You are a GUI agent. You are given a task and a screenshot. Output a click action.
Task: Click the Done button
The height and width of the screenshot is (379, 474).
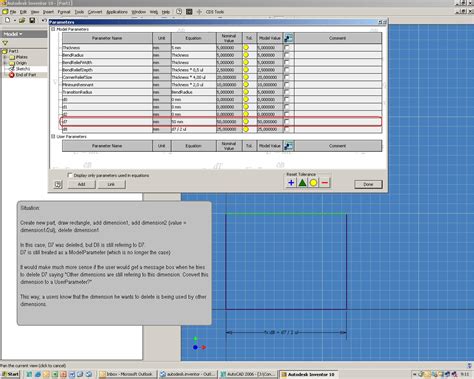coord(368,184)
